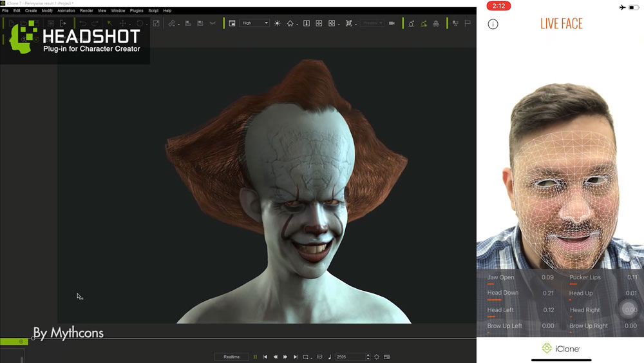
Task: Open the View menu
Action: (102, 11)
